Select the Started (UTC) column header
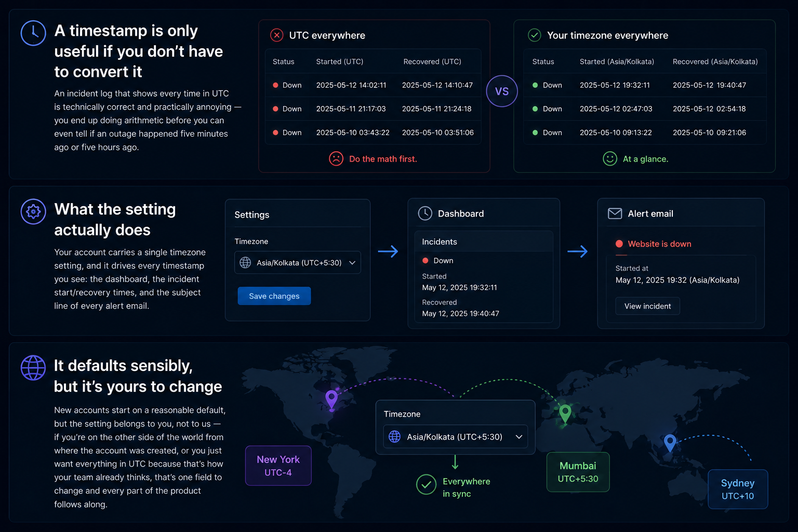798x532 pixels. coord(340,61)
